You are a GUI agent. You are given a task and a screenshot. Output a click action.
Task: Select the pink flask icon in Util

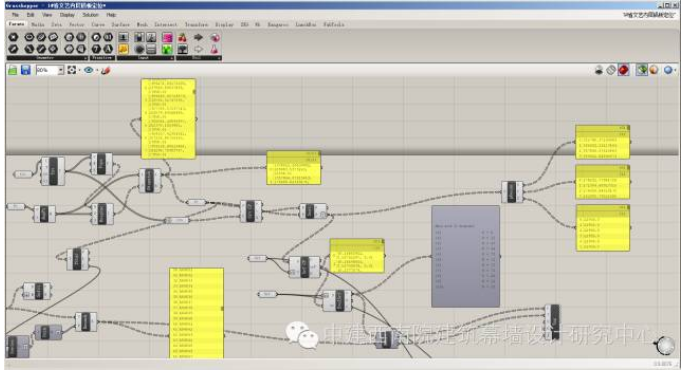click(214, 49)
